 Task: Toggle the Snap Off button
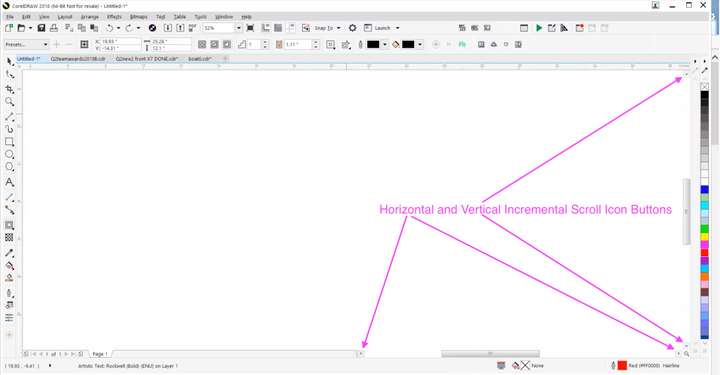(306, 28)
